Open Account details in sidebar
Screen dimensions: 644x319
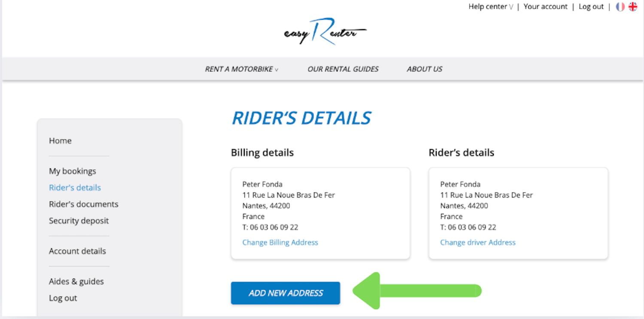click(x=77, y=251)
